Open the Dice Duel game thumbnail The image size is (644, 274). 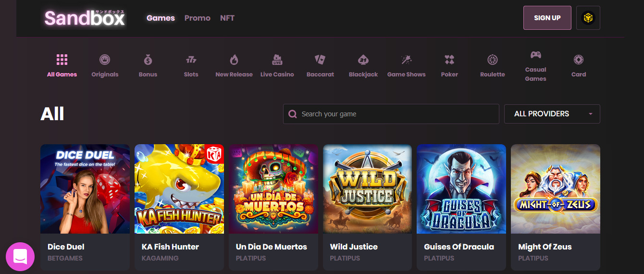pyautogui.click(x=85, y=189)
